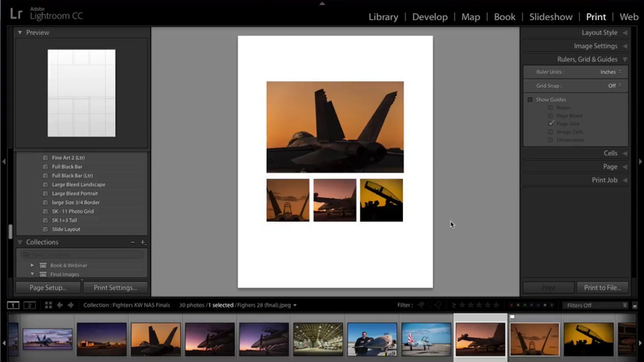Switch to the Develop module
This screenshot has width=644, height=362.
(x=430, y=17)
